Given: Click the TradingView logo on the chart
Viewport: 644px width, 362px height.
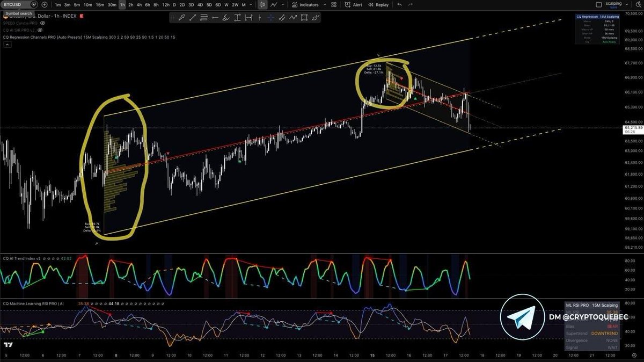Looking at the screenshot, I should tap(8, 344).
